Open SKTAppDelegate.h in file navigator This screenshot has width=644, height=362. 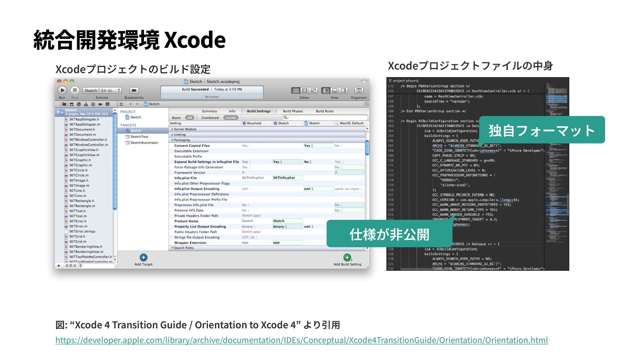click(82, 119)
